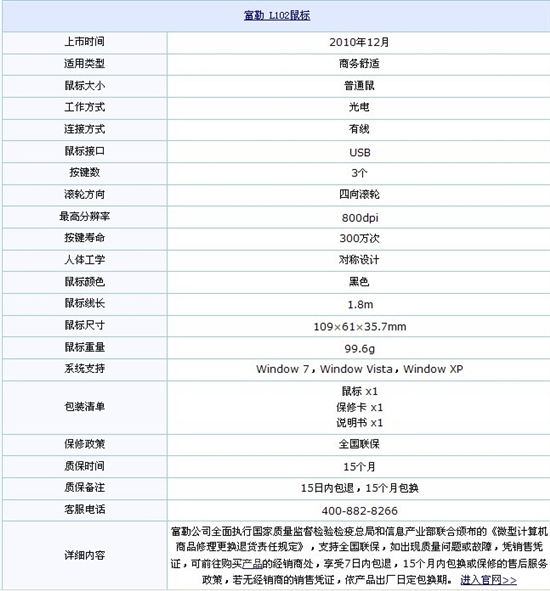Select the 包装清单 label
This screenshot has height=591, width=550.
tap(84, 406)
